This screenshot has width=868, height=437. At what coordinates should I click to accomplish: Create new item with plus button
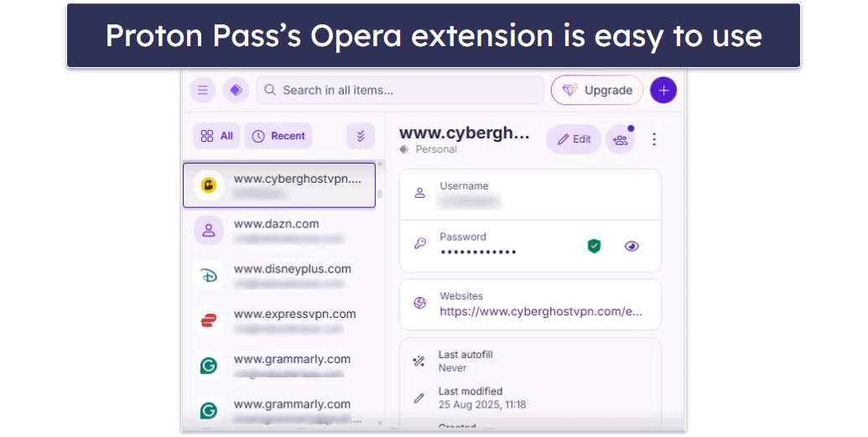(663, 90)
